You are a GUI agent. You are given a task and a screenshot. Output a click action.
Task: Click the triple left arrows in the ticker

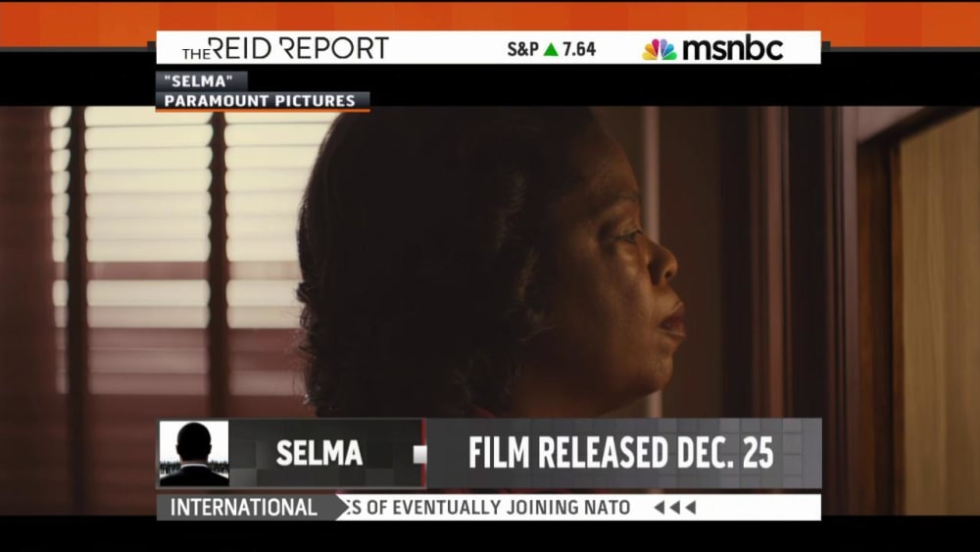[675, 508]
